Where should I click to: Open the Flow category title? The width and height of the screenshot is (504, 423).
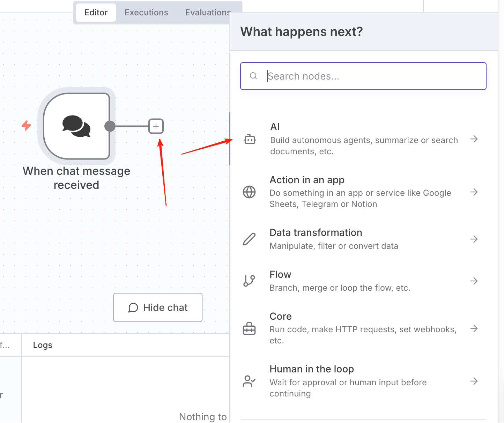280,275
